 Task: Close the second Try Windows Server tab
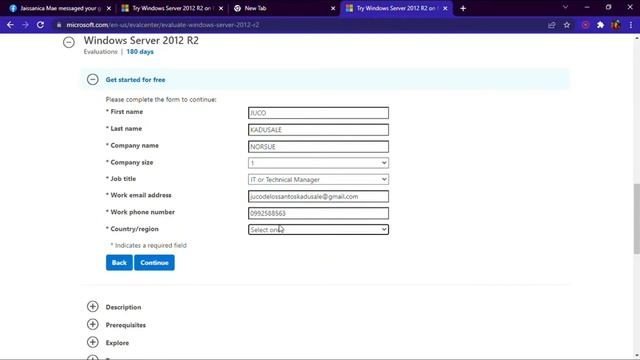pyautogui.click(x=221, y=8)
